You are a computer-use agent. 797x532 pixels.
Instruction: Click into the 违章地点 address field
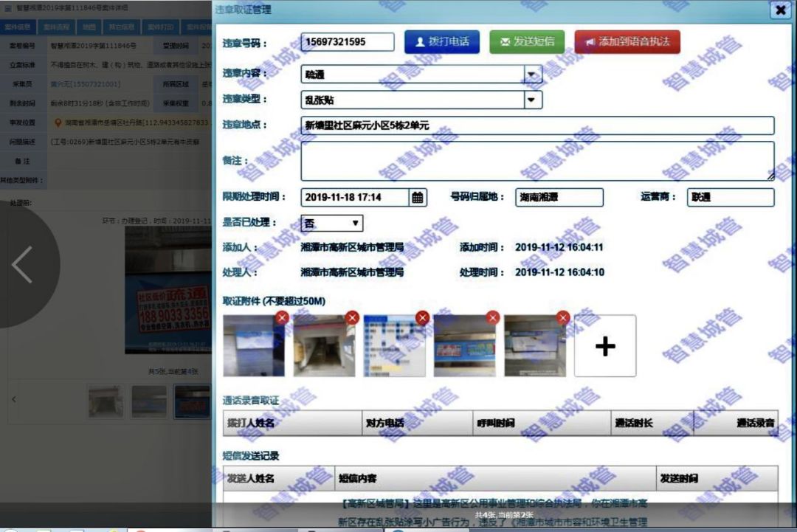[537, 125]
